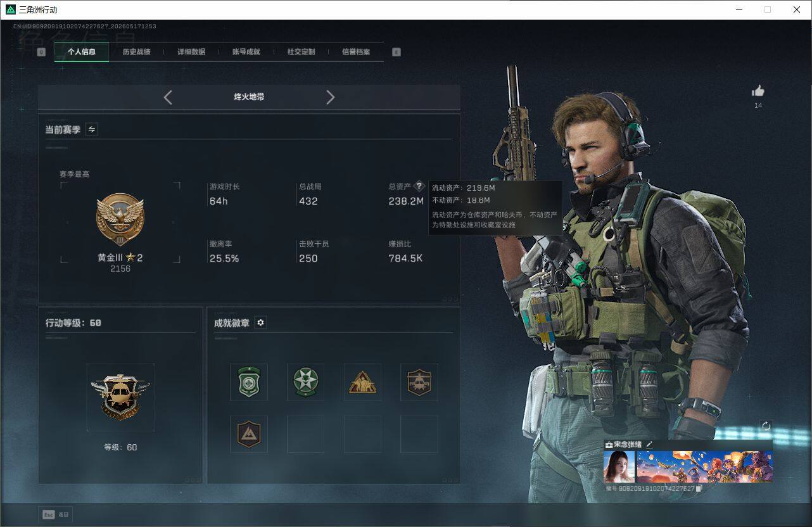The height and width of the screenshot is (527, 812).
Task: Click the rank score 2156
Action: tap(120, 269)
